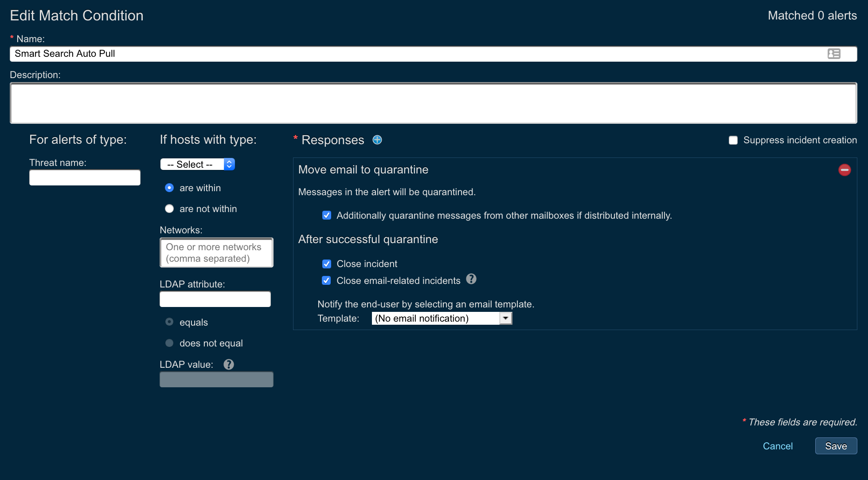Expand the email Template dropdown

(x=436, y=319)
